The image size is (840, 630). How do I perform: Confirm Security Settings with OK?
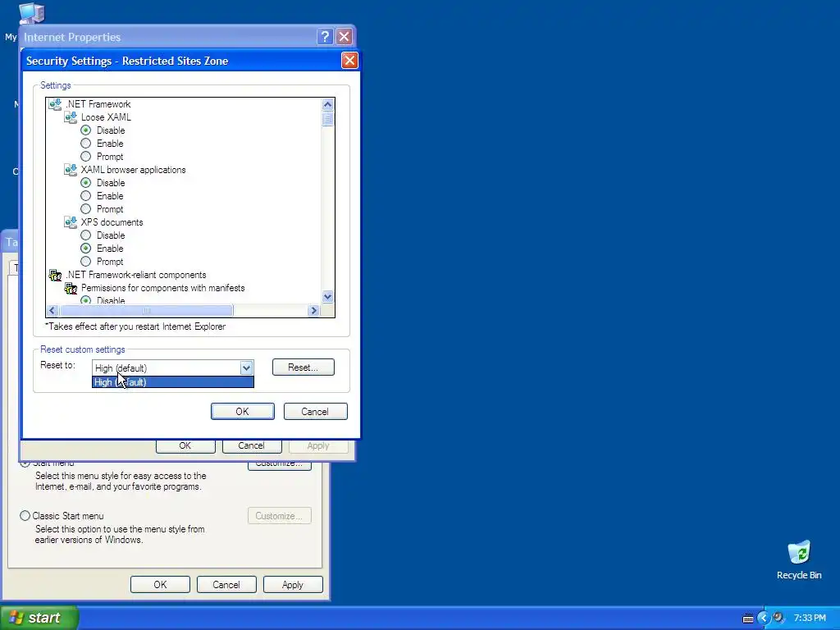click(x=243, y=412)
